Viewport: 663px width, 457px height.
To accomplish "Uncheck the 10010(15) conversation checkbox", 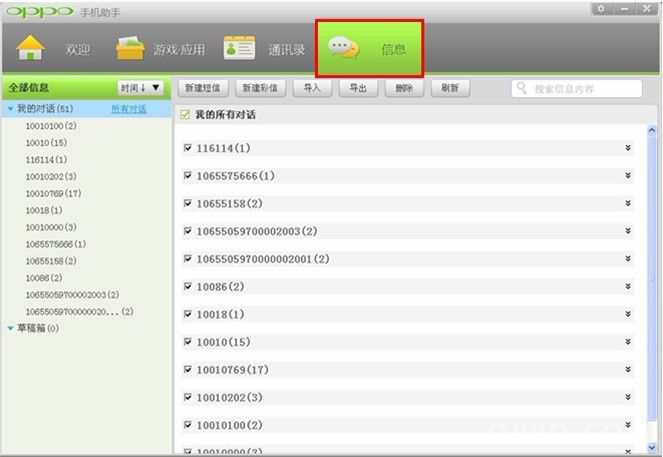I will pos(188,342).
